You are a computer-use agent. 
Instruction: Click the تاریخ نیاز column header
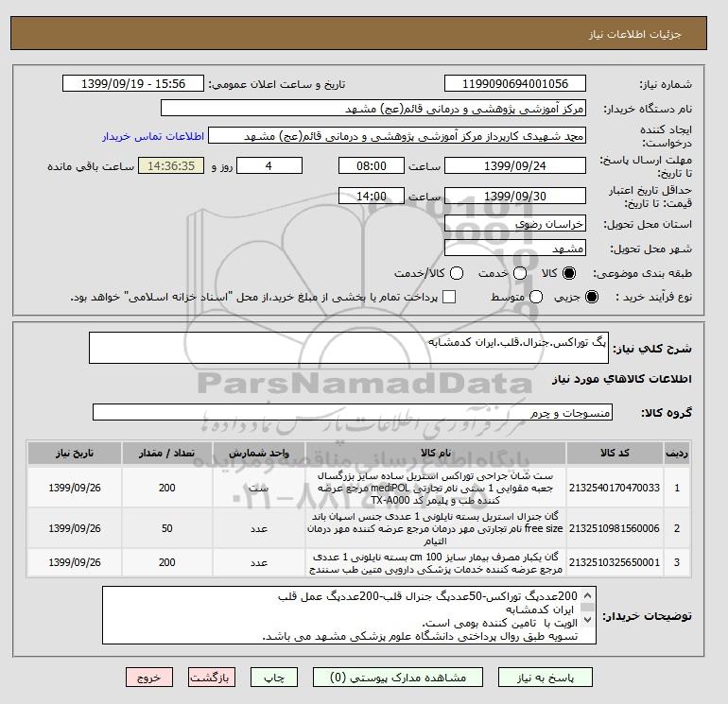coord(75,453)
